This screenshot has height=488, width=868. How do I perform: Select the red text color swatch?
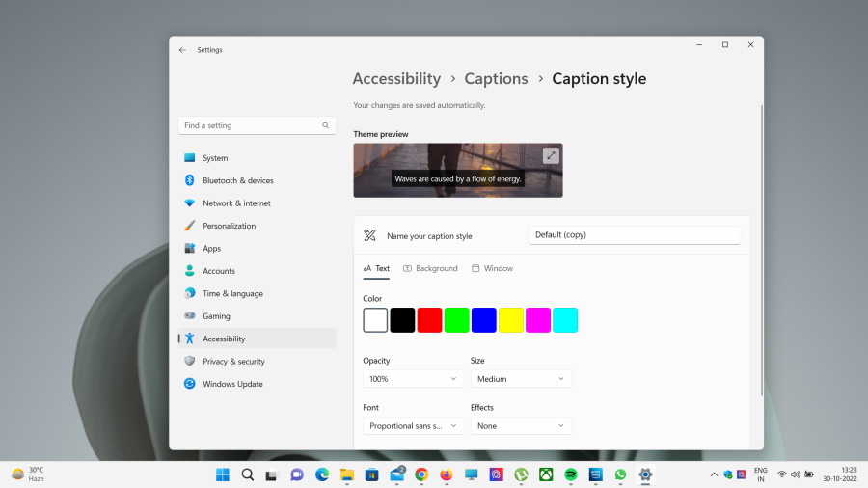click(x=429, y=320)
